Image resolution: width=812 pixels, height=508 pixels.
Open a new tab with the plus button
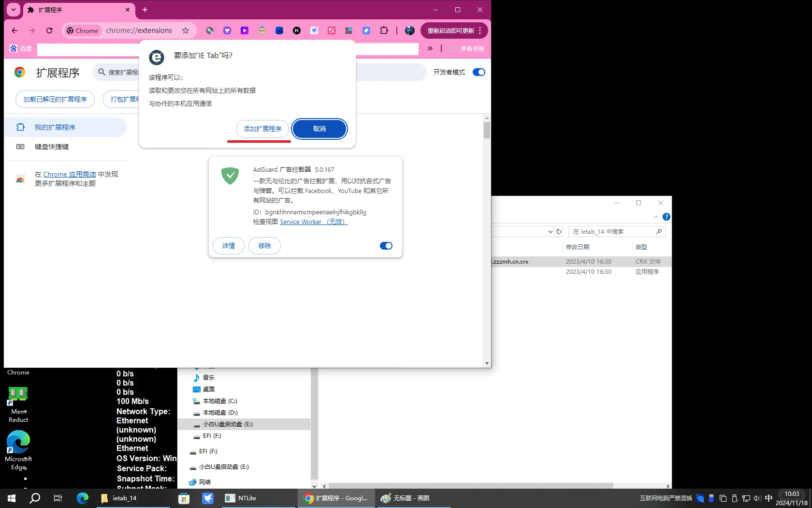145,10
